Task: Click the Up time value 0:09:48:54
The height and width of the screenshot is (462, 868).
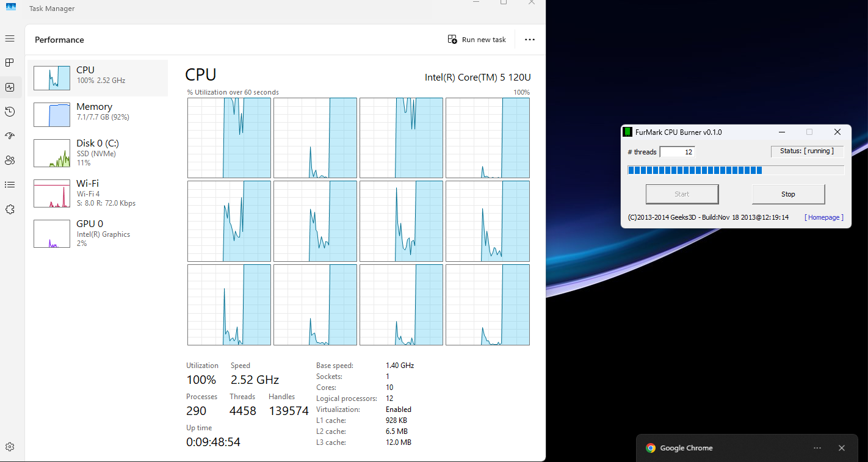Action: [213, 442]
